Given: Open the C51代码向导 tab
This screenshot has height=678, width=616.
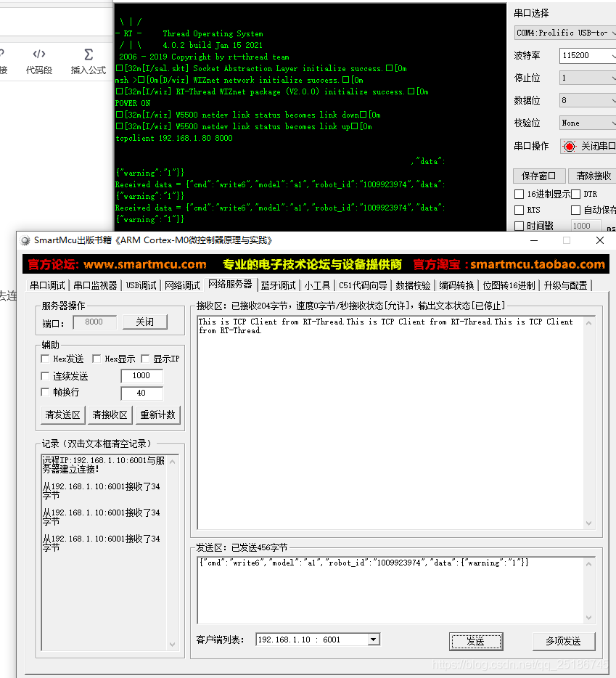Looking at the screenshot, I should (x=363, y=285).
